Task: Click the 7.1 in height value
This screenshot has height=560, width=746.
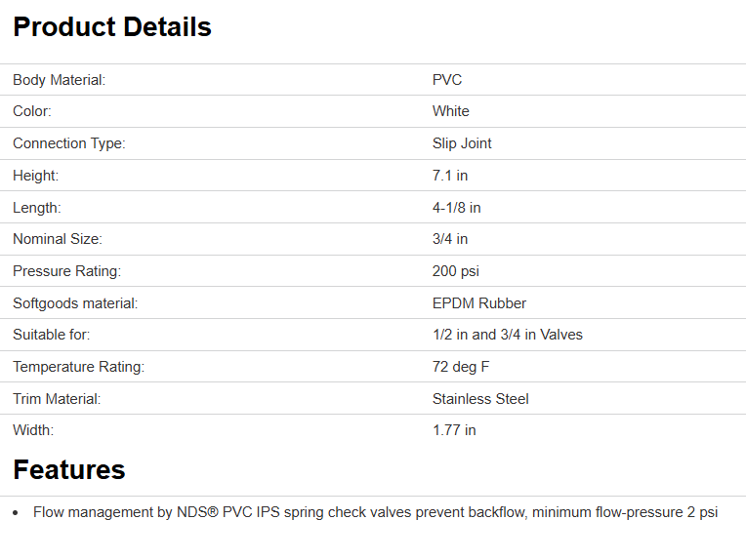Action: (x=450, y=176)
